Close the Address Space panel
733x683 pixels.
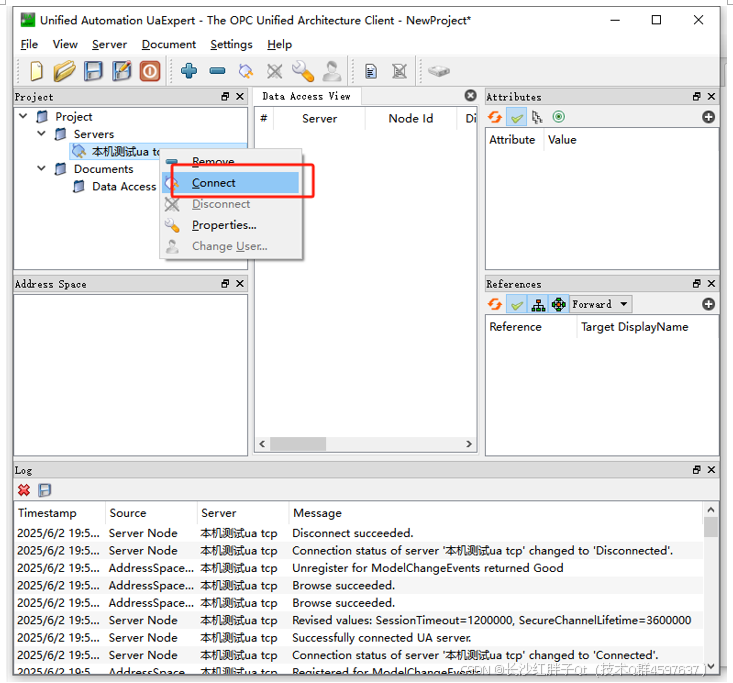coord(240,284)
